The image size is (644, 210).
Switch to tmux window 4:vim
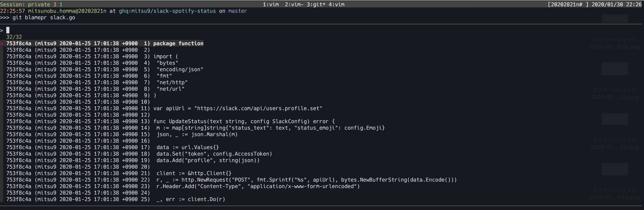[x=337, y=4]
